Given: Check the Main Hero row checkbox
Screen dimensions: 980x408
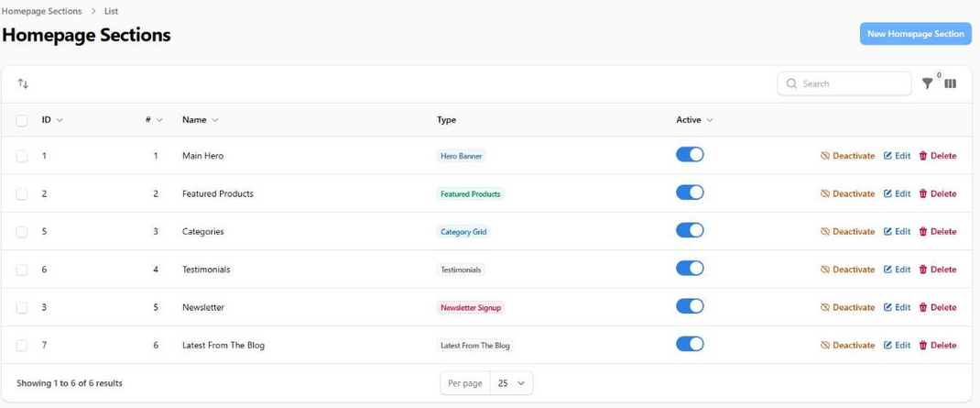Looking at the screenshot, I should [x=22, y=156].
